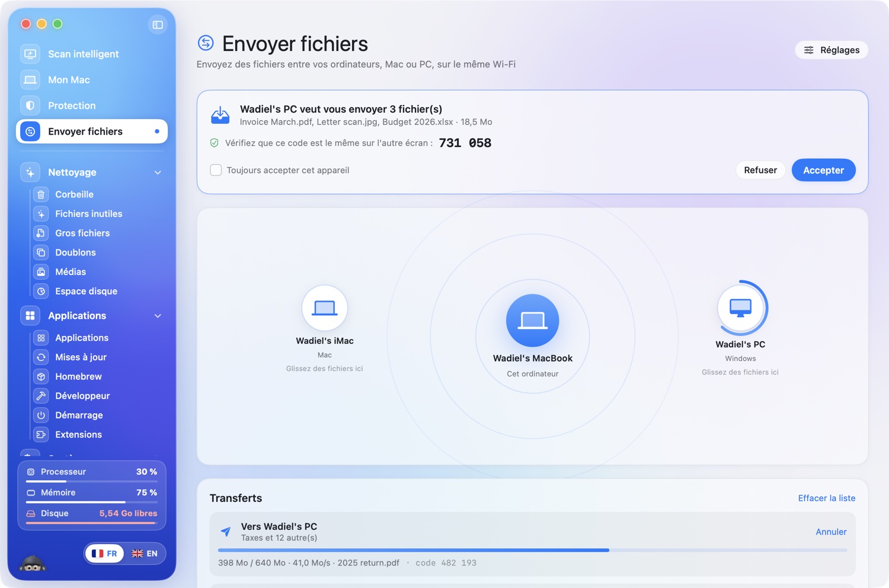Select the Wadiel's PC monitor icon
This screenshot has height=588, width=889.
click(740, 308)
